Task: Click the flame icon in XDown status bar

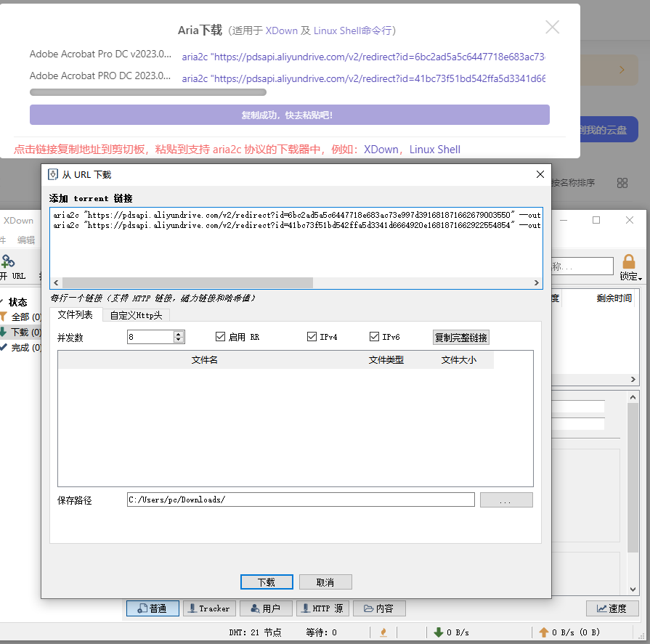Action: [383, 632]
